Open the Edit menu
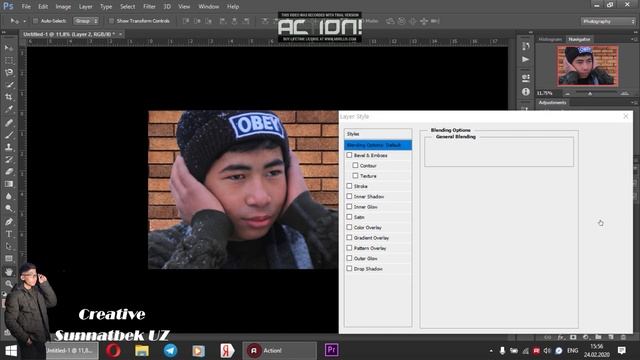 (43, 7)
